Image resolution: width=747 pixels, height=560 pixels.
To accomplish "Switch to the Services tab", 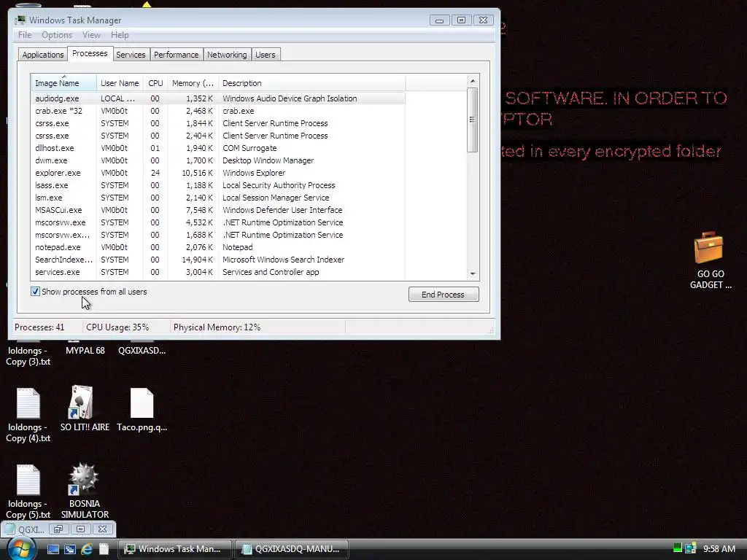I will click(x=131, y=55).
